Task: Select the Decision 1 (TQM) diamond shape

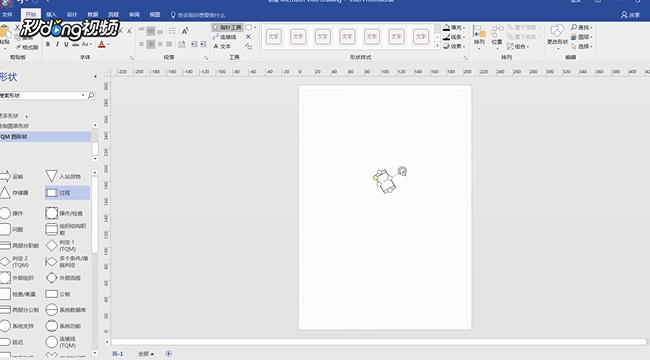Action: tap(61, 246)
